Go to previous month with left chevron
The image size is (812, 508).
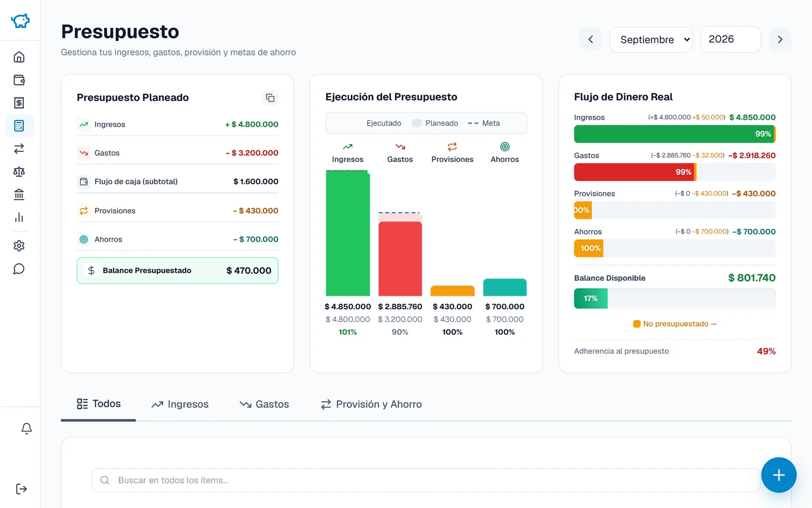[x=590, y=40]
